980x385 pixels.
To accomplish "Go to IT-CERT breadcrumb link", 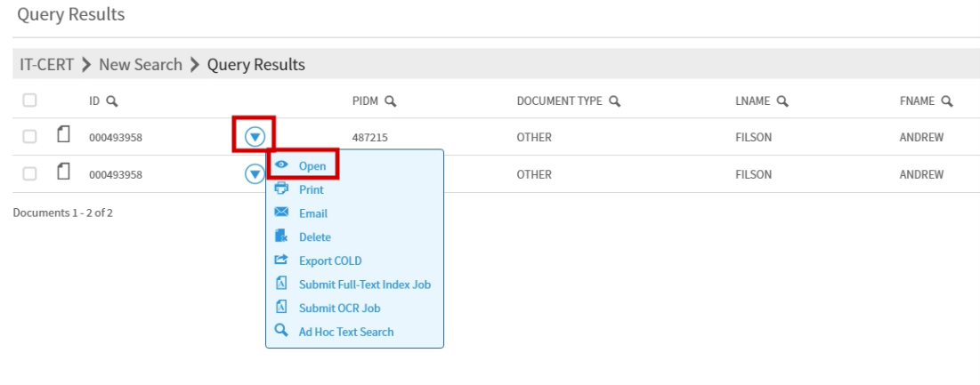I will (x=47, y=65).
